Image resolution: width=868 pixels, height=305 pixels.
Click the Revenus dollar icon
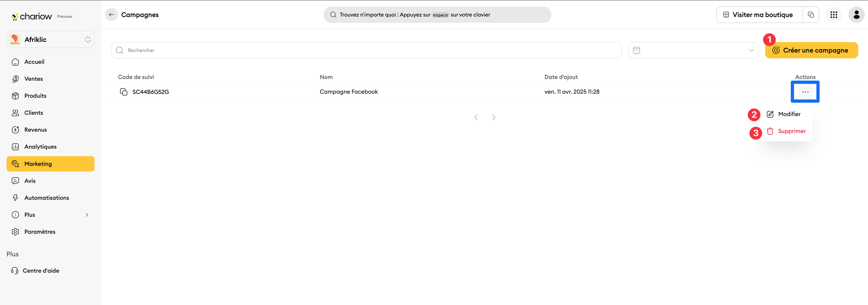(16, 130)
